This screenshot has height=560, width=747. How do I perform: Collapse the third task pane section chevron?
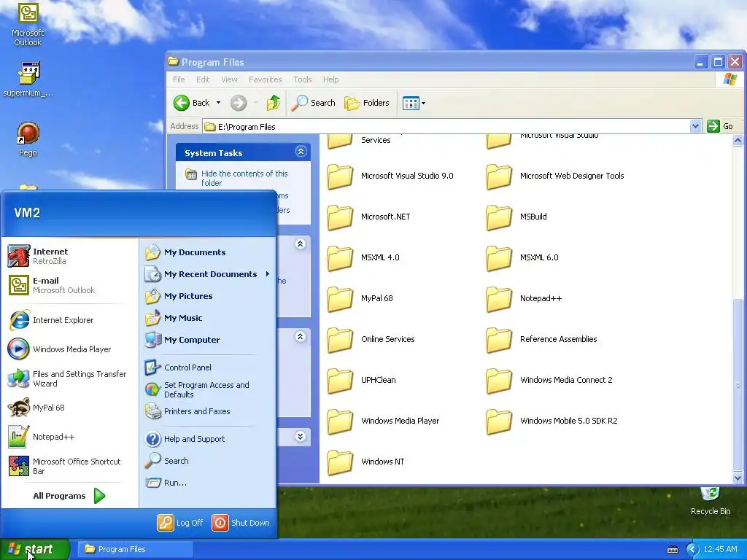coord(300,337)
